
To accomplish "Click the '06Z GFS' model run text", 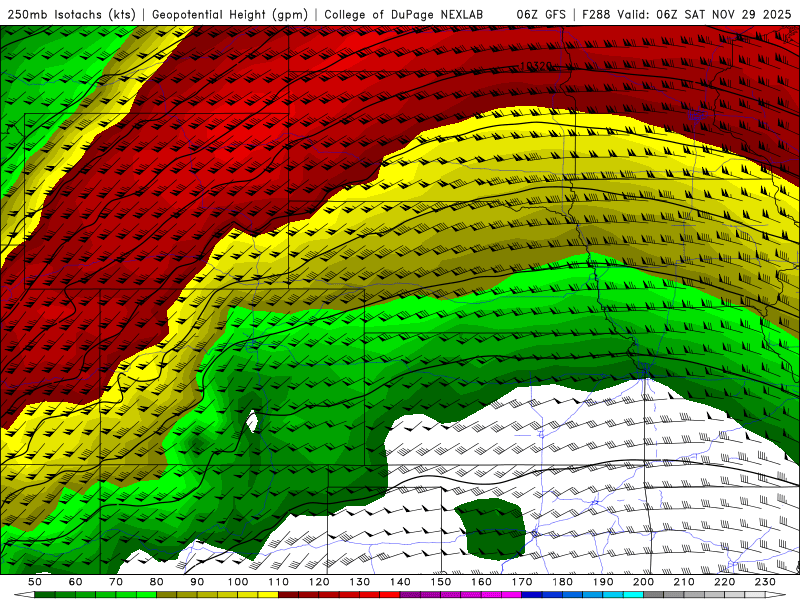I will 541,15.
